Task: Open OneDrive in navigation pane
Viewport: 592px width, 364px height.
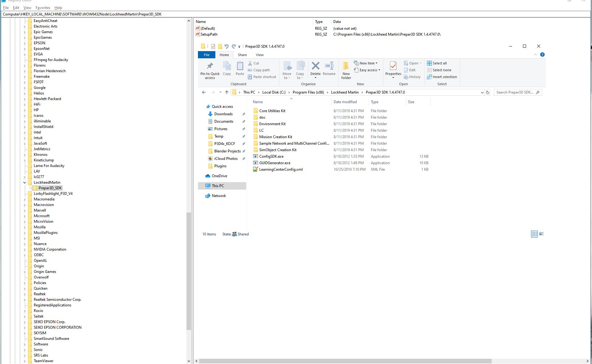Action: tap(219, 176)
